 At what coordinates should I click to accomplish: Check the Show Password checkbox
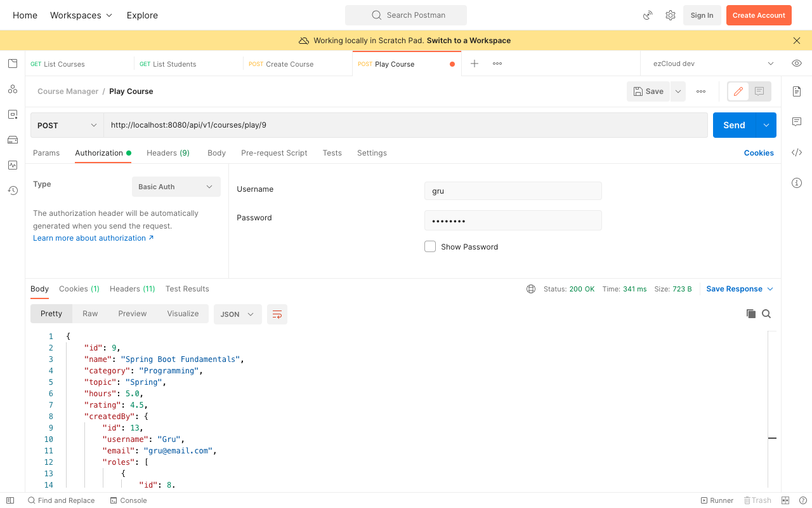(430, 246)
